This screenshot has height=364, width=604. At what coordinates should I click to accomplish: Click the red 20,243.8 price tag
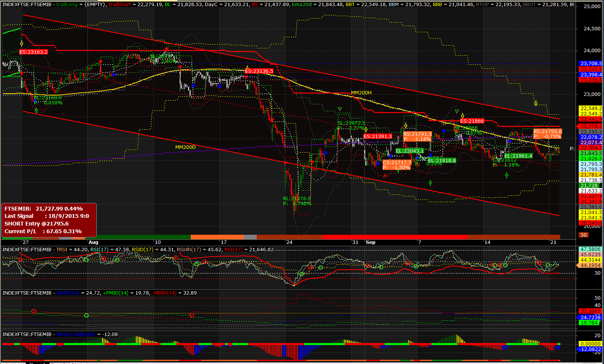click(x=591, y=223)
